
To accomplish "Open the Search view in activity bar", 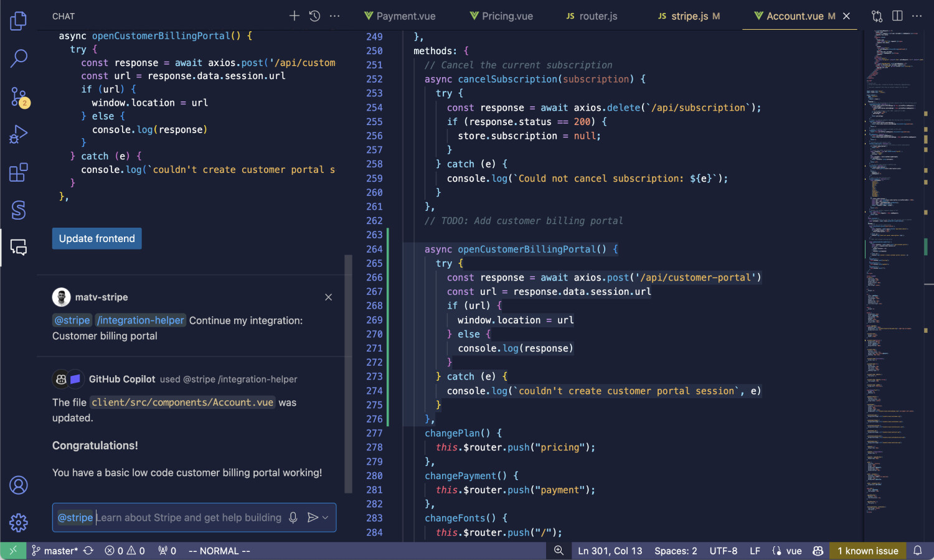I will (x=19, y=58).
